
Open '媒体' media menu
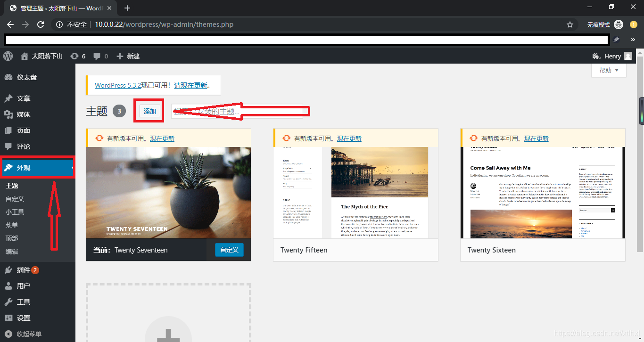[x=38, y=114]
